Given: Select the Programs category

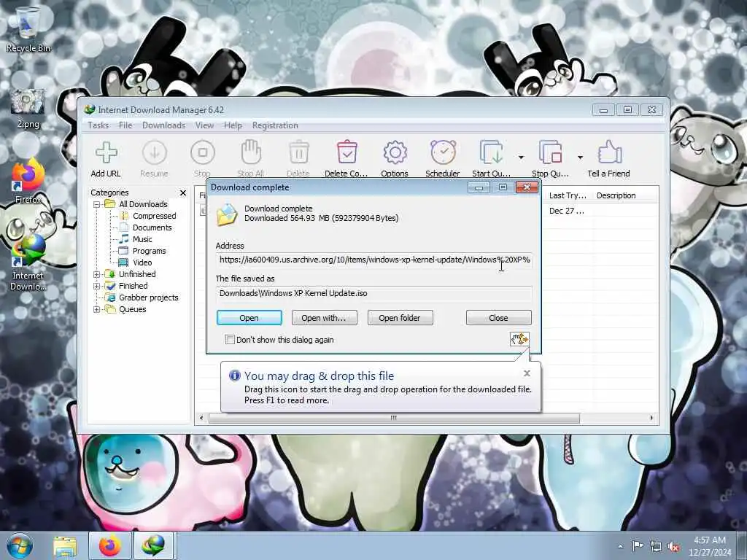Looking at the screenshot, I should click(149, 251).
